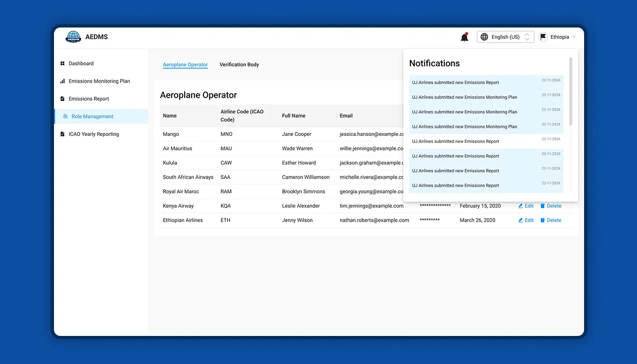Click the Kenya Airway name cell
Image resolution: width=637 pixels, height=364 pixels.
[x=178, y=206]
